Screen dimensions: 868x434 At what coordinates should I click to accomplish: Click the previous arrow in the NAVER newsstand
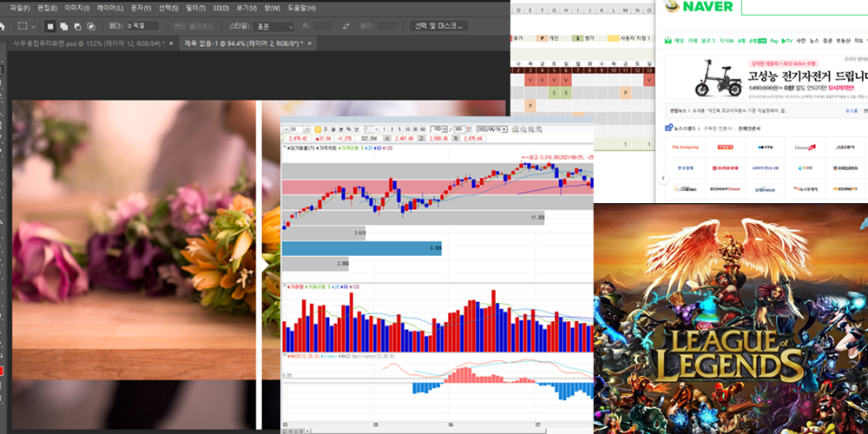[663, 178]
